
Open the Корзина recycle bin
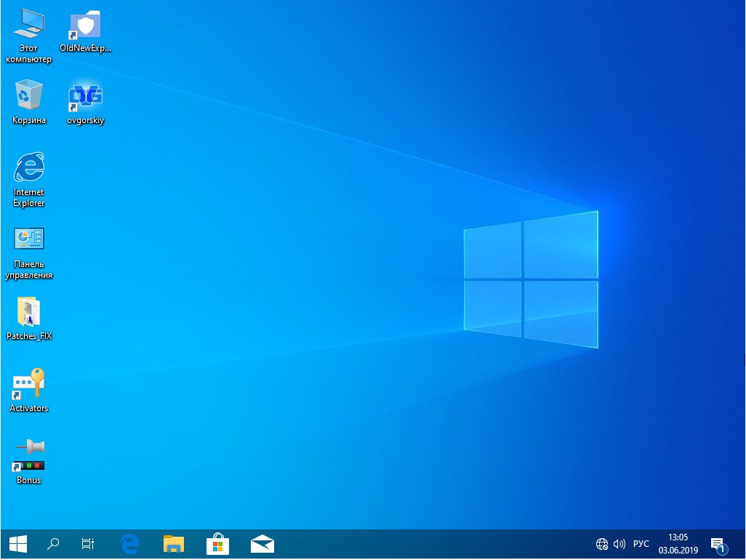tap(29, 96)
